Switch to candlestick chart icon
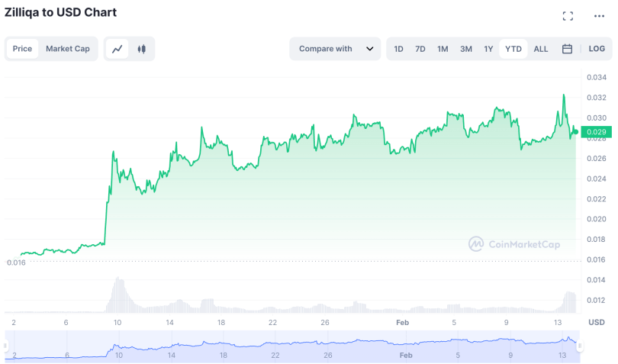 141,49
